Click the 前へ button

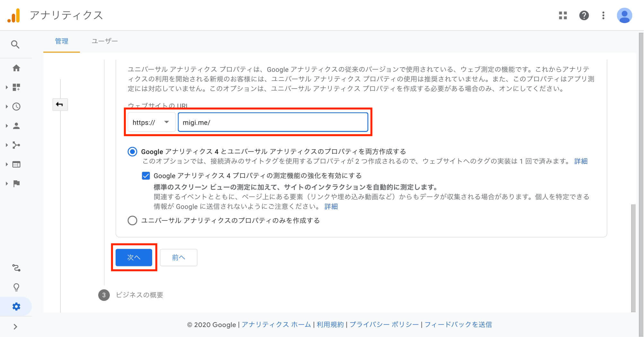click(x=178, y=257)
